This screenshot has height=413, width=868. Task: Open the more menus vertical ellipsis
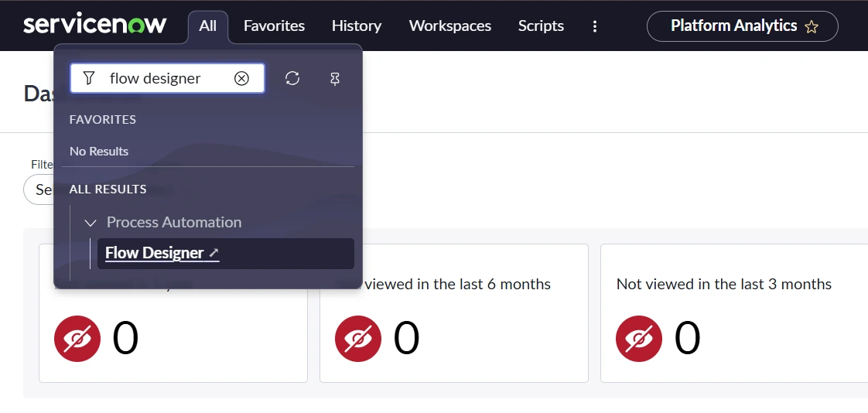tap(595, 26)
